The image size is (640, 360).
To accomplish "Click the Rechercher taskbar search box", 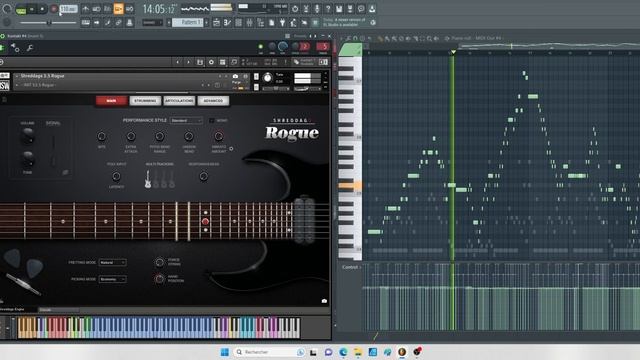I will 269,352.
